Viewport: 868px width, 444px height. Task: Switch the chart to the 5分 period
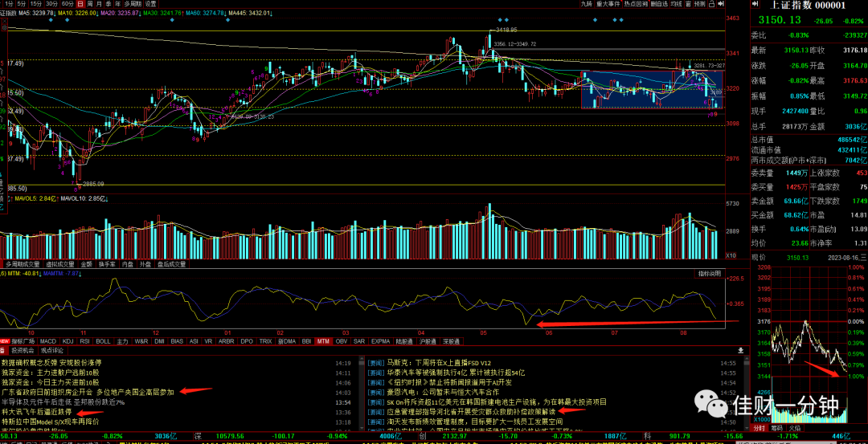[x=22, y=4]
